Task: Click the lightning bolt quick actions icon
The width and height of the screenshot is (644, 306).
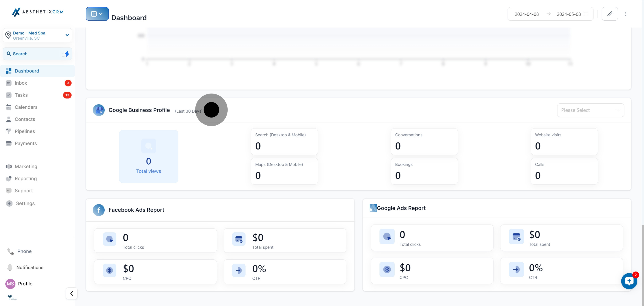Action: click(x=67, y=54)
